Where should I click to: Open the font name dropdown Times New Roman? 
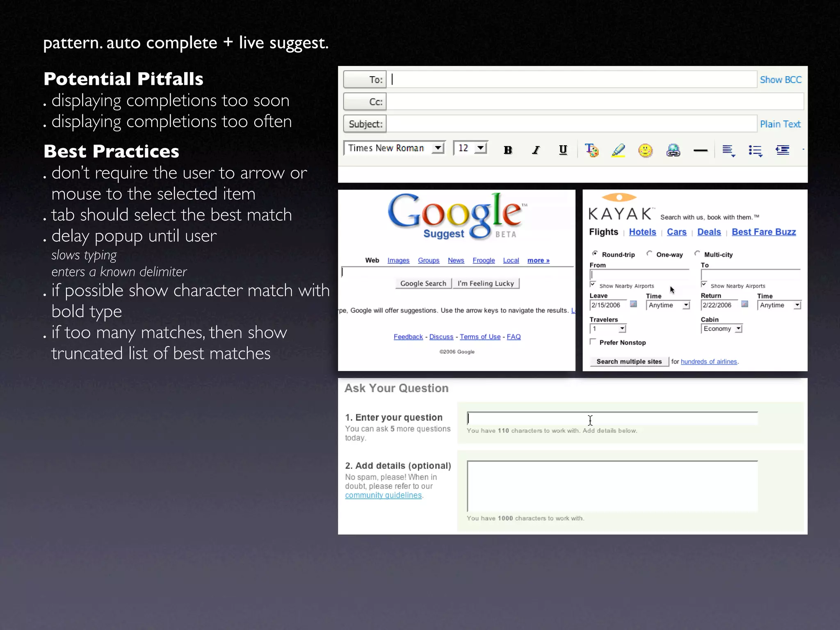[394, 148]
